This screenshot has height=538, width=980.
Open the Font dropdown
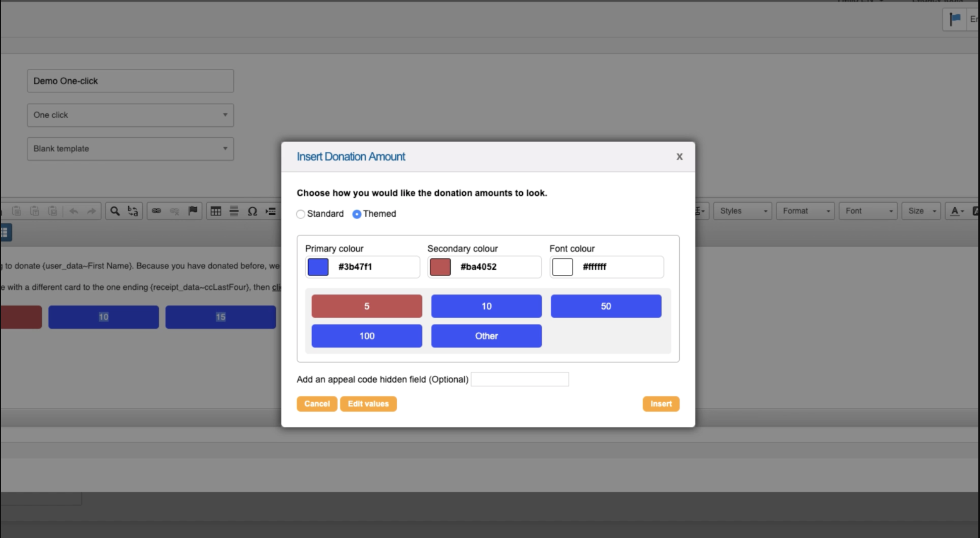point(867,211)
